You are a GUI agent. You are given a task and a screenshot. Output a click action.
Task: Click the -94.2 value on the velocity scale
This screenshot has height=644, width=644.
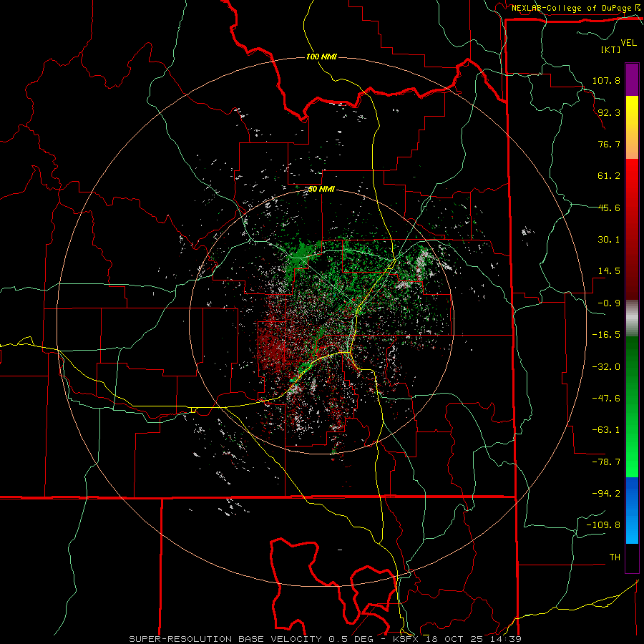pyautogui.click(x=606, y=494)
